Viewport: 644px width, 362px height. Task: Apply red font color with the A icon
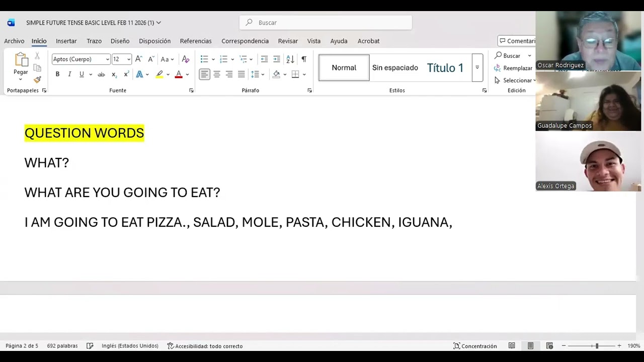pyautogui.click(x=179, y=74)
